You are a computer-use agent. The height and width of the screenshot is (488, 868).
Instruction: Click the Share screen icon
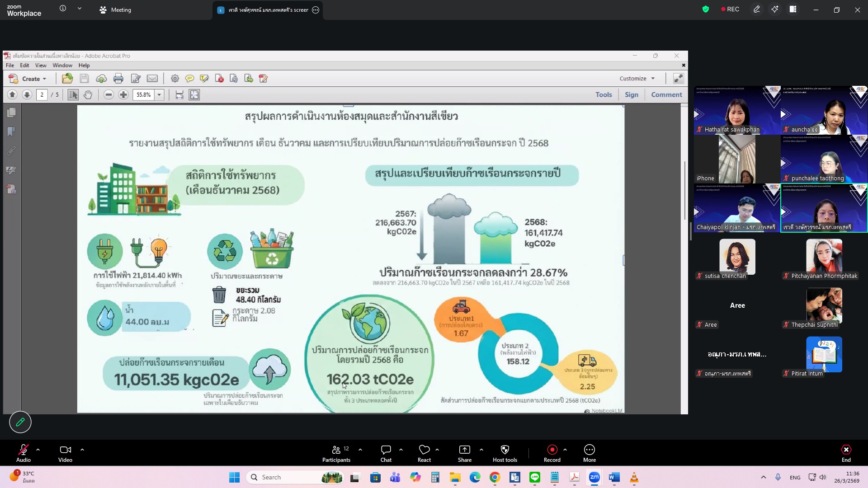click(464, 453)
